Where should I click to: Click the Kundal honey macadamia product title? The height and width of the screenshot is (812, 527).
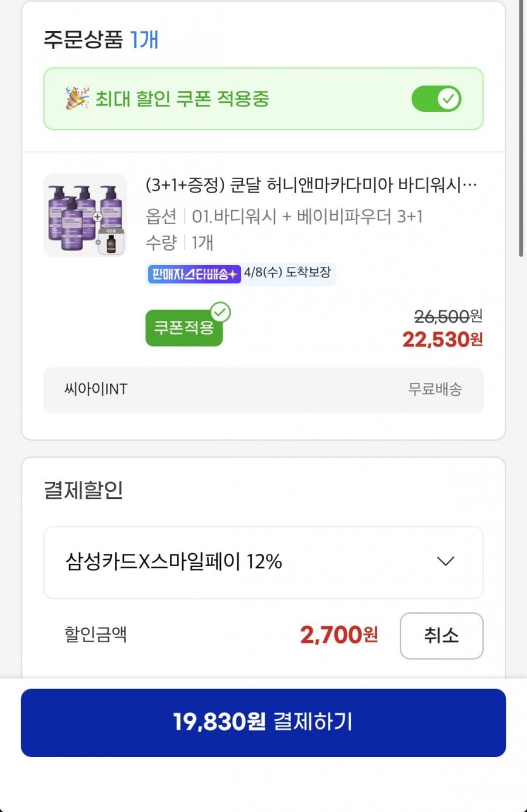[311, 186]
